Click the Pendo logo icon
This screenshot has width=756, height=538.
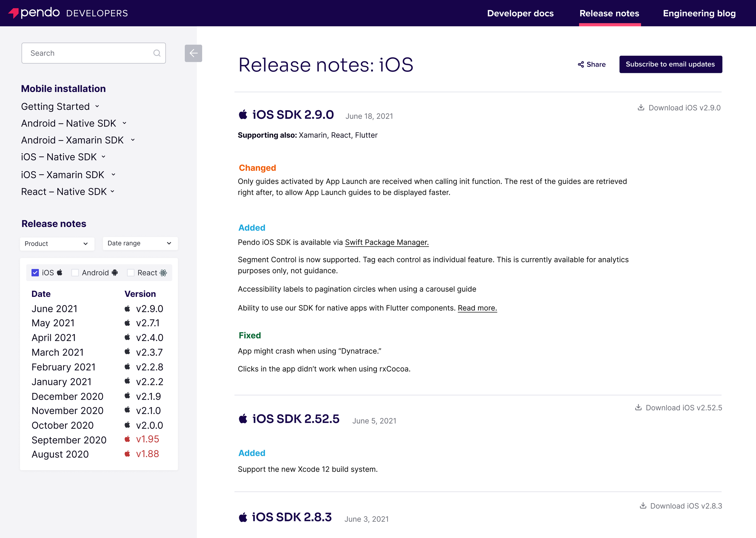[13, 13]
